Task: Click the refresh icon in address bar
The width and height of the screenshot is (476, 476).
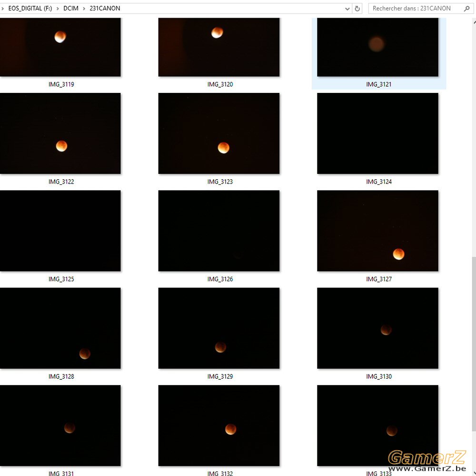Action: (x=357, y=9)
